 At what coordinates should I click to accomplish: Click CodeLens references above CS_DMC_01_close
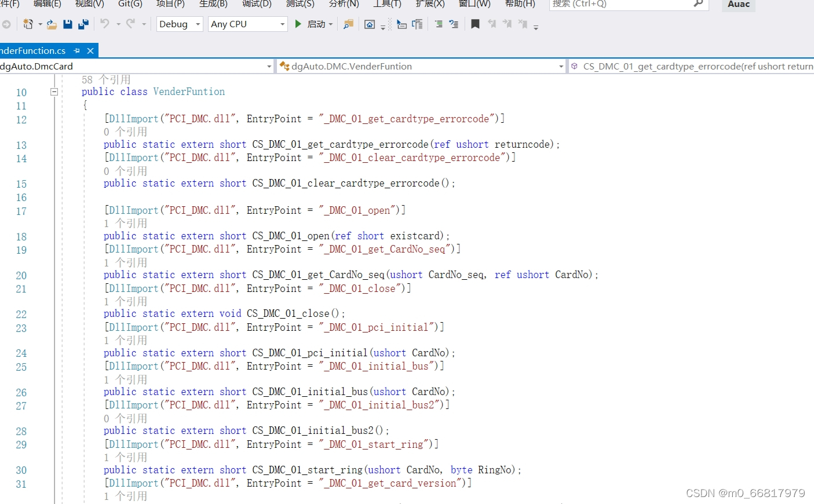[x=126, y=301]
